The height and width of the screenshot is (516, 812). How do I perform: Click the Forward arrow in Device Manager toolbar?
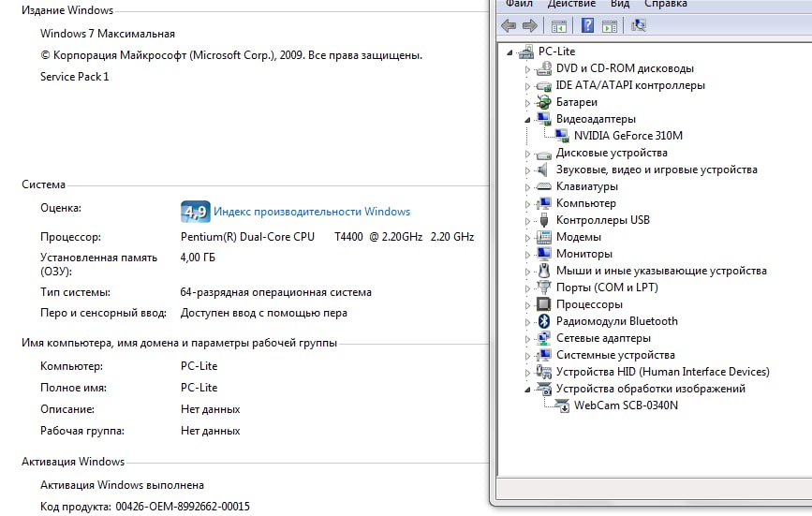tap(530, 25)
